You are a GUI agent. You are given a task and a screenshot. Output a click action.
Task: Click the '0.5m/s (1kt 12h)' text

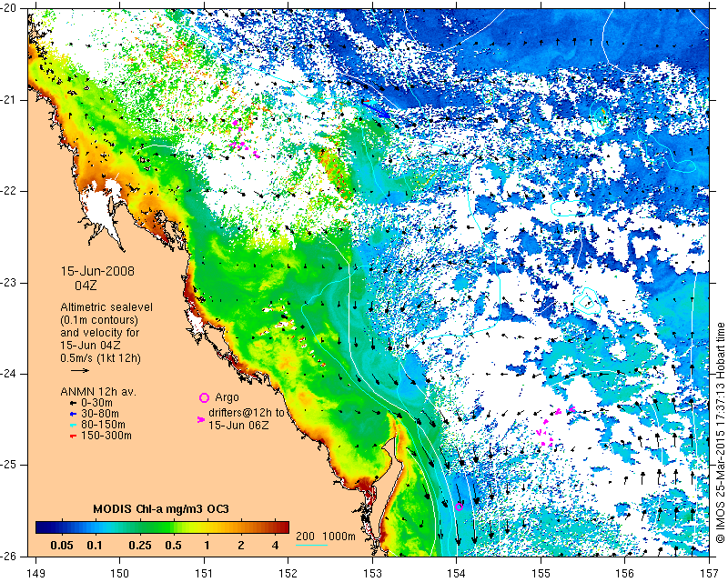[100, 357]
